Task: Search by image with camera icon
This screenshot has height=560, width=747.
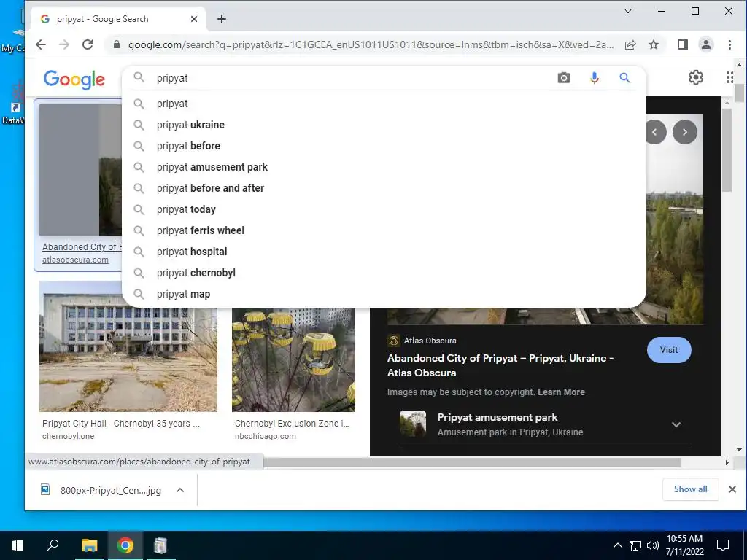Action: click(564, 77)
